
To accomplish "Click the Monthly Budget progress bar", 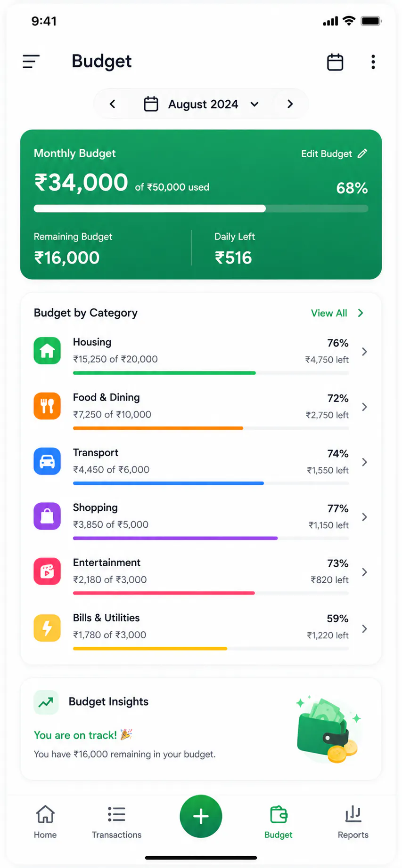I will click(201, 209).
